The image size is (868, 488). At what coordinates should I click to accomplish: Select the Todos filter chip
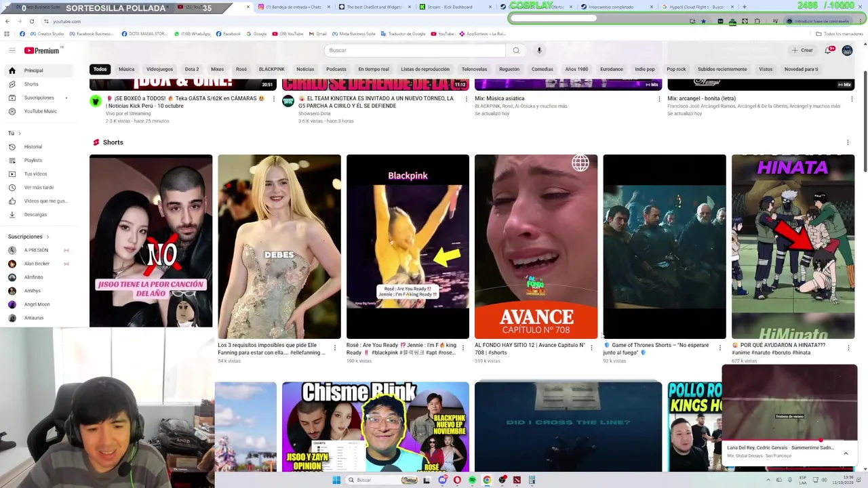[100, 69]
